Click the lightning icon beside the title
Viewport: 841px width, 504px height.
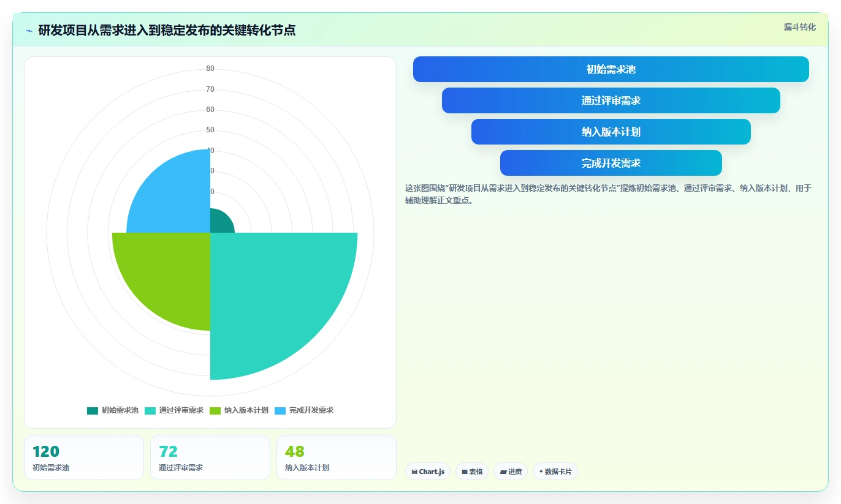[29, 31]
